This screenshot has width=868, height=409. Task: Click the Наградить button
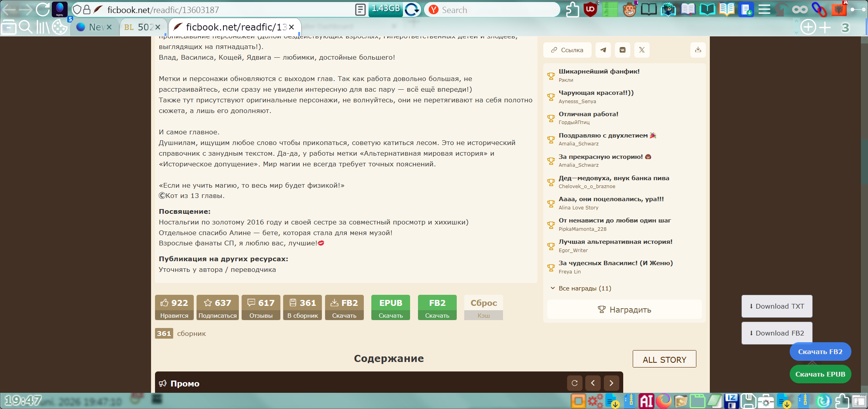624,309
